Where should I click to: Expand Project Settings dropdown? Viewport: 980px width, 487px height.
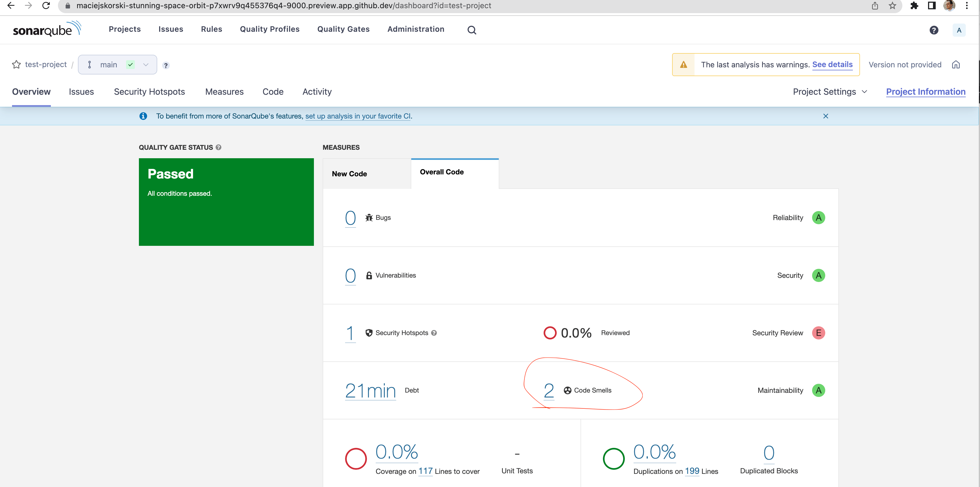(830, 92)
